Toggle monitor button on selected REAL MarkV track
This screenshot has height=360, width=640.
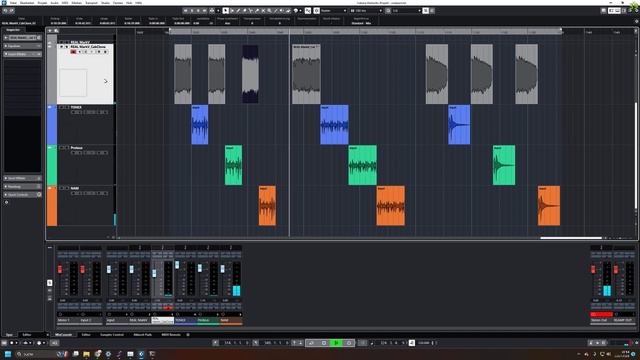coord(80,52)
